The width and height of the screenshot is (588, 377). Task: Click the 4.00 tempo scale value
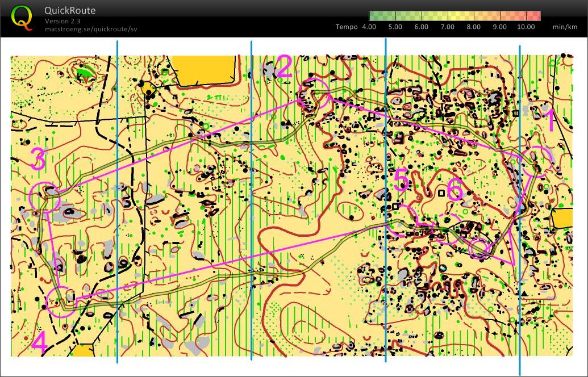point(369,27)
